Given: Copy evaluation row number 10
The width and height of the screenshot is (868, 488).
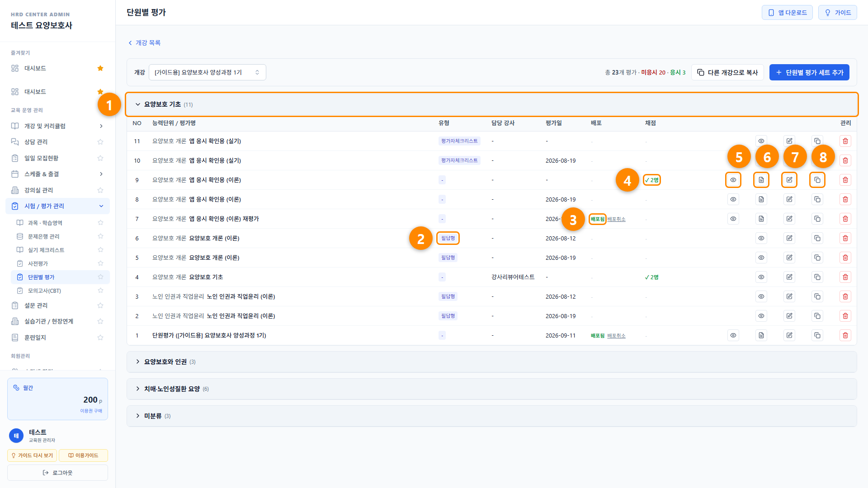Looking at the screenshot, I should [x=817, y=160].
